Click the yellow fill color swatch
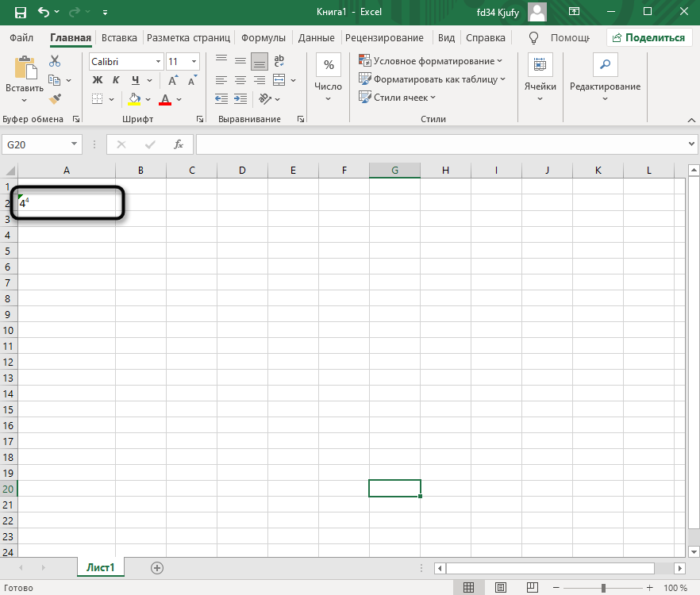 (x=135, y=99)
